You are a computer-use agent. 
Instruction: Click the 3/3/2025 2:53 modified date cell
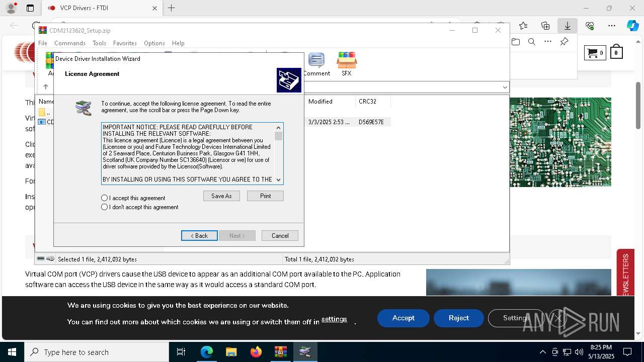tap(329, 122)
